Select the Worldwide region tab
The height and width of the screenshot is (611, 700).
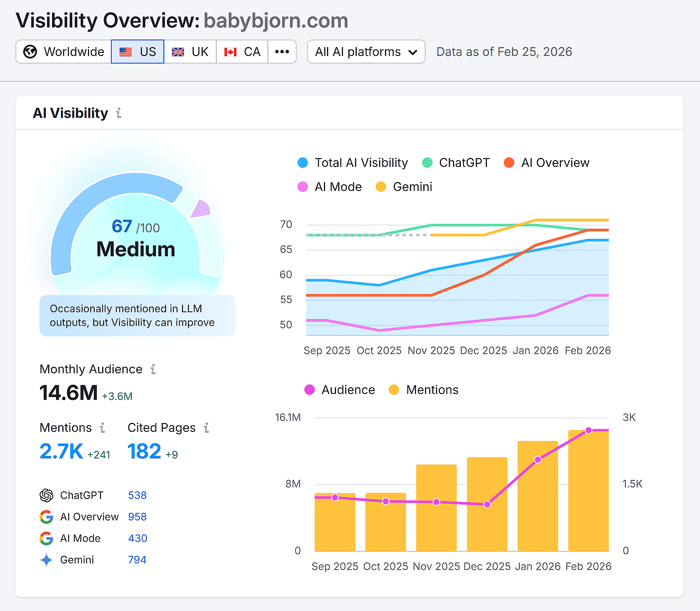tap(62, 52)
